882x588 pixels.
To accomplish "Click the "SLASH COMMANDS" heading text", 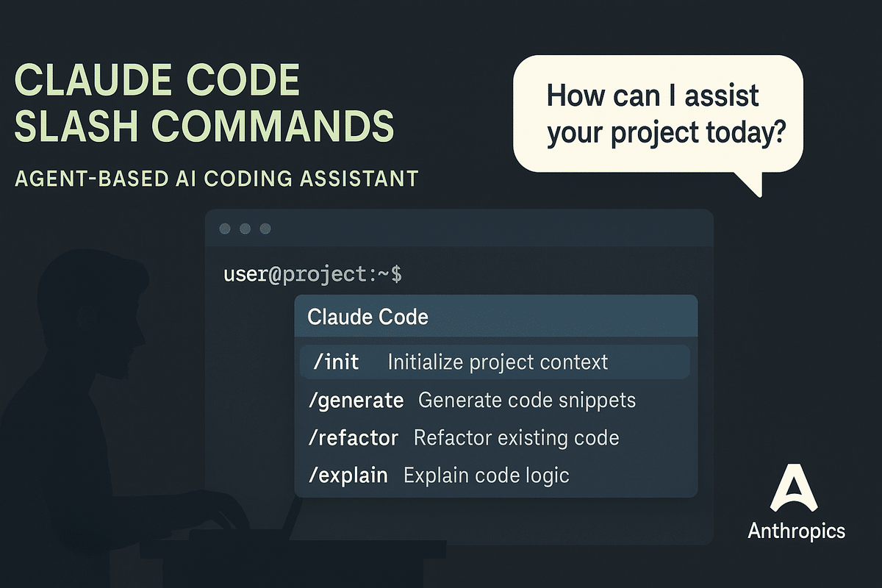I will [x=204, y=125].
